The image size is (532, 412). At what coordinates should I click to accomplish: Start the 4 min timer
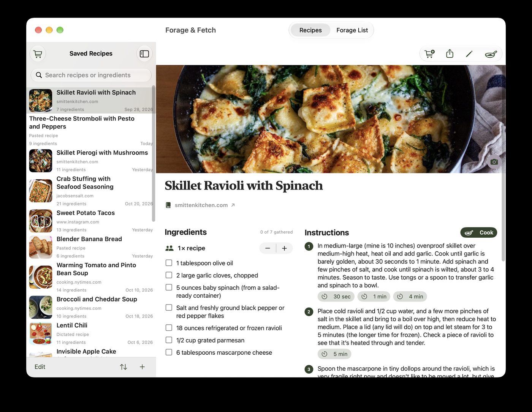410,297
